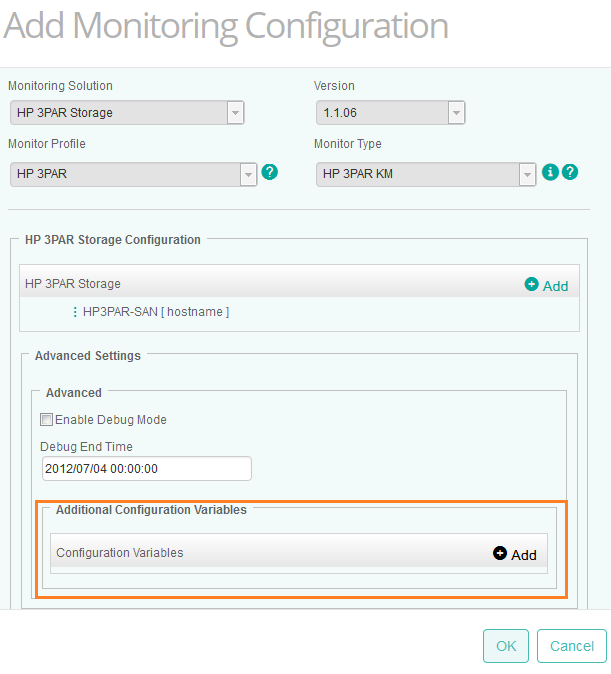The width and height of the screenshot is (611, 674).
Task: Open the Version 1.1.06 dropdown
Action: point(390,113)
